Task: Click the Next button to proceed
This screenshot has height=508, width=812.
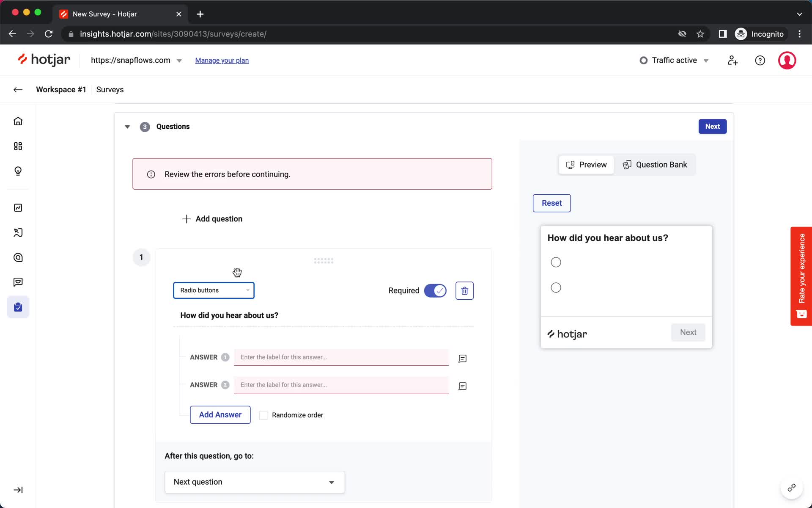Action: [713, 127]
